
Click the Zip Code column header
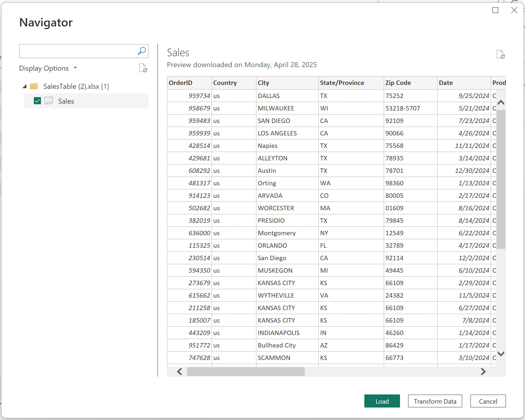pyautogui.click(x=411, y=83)
